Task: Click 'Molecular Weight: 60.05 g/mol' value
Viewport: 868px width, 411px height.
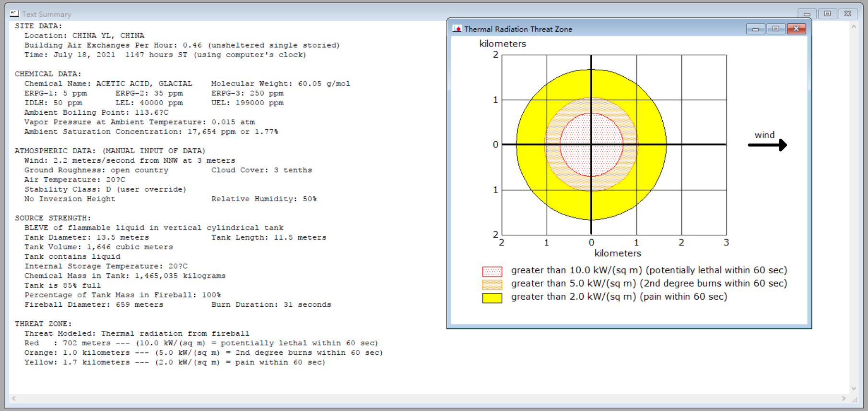Action: [x=281, y=84]
